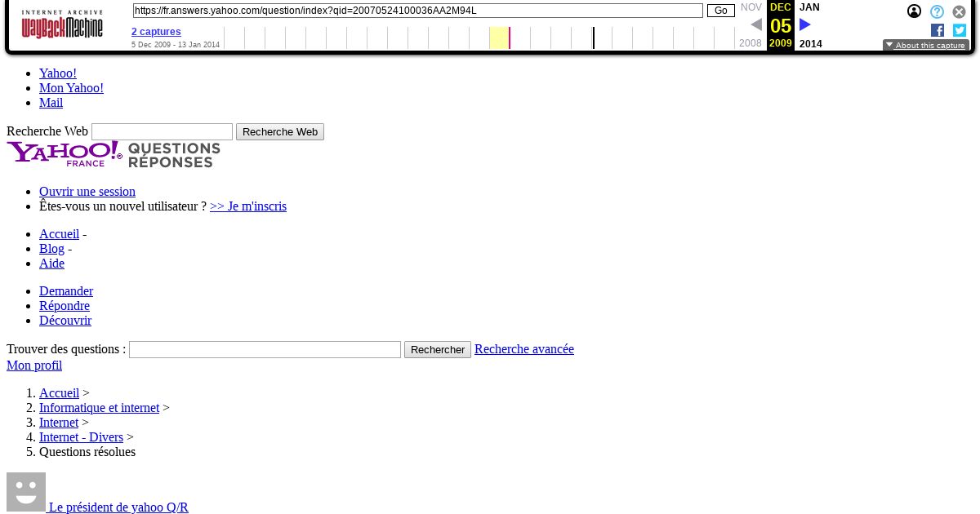The height and width of the screenshot is (514, 980).
Task: Select the Découvrir tab
Action: coord(65,321)
